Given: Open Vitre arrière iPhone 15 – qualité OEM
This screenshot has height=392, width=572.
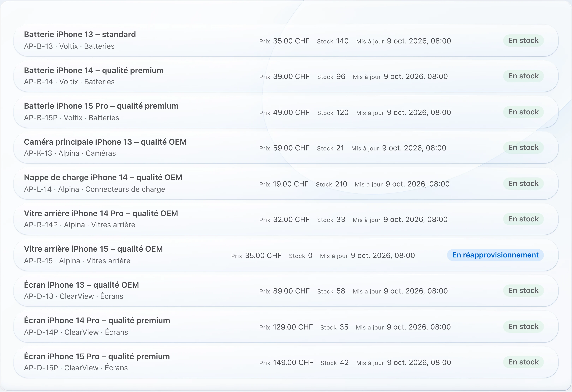Looking at the screenshot, I should [286, 255].
